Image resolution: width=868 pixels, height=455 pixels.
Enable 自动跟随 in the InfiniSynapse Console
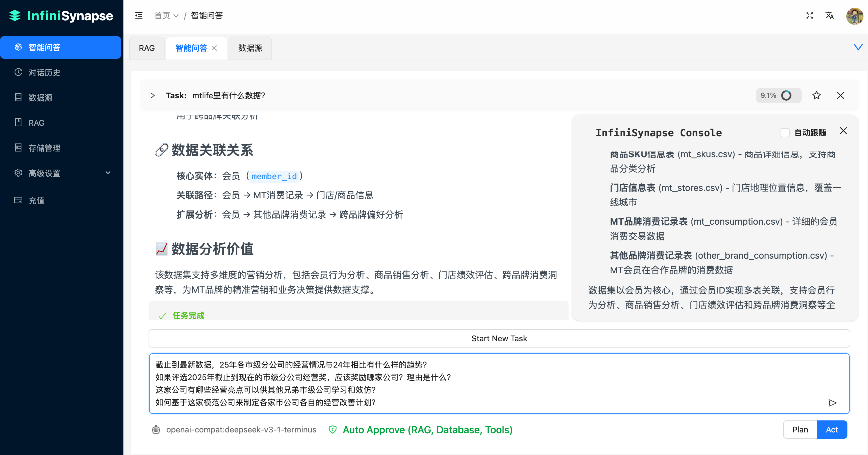pos(785,132)
